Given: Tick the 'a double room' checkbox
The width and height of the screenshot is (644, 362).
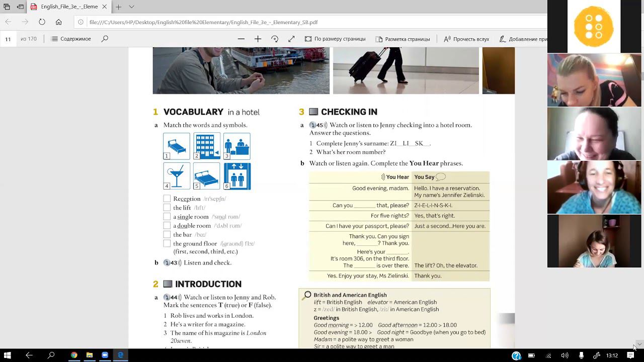Looking at the screenshot, I should pos(167,226).
